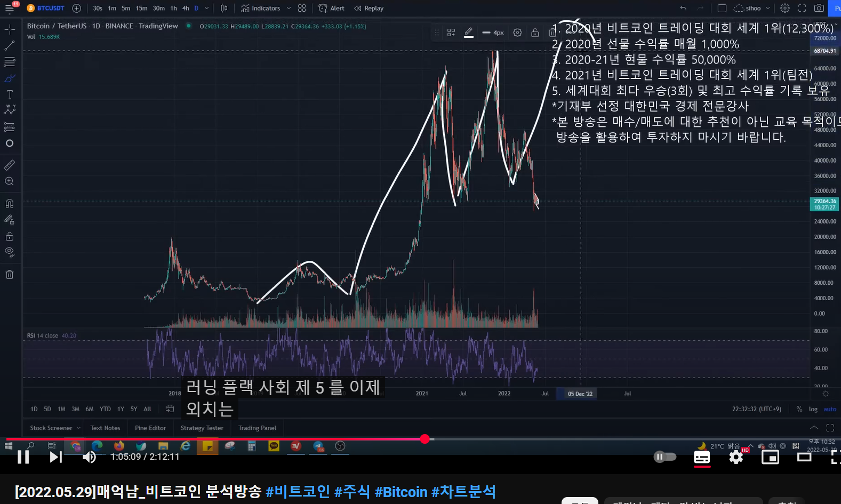
Task: Select the 5m timeframe
Action: point(126,8)
